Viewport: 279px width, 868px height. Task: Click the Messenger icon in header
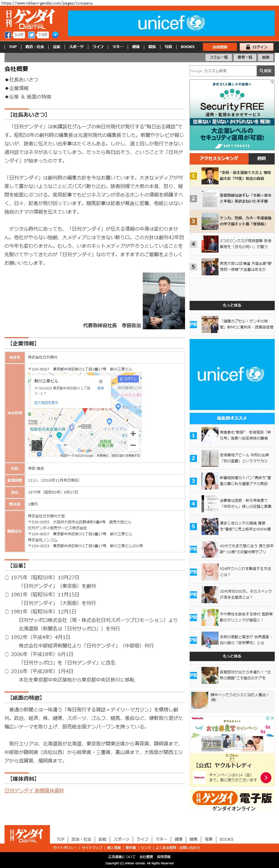pyautogui.click(x=55, y=35)
